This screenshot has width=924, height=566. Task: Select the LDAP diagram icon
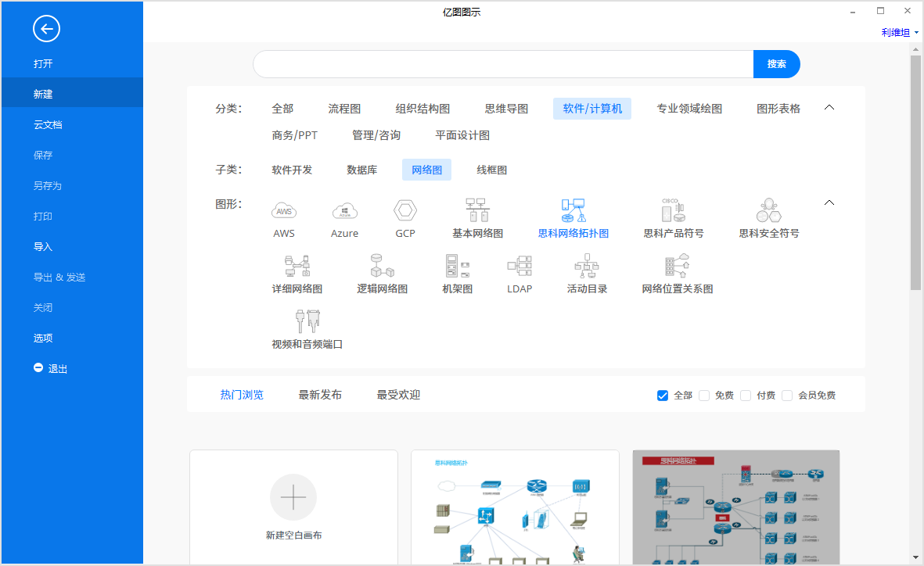pos(519,267)
